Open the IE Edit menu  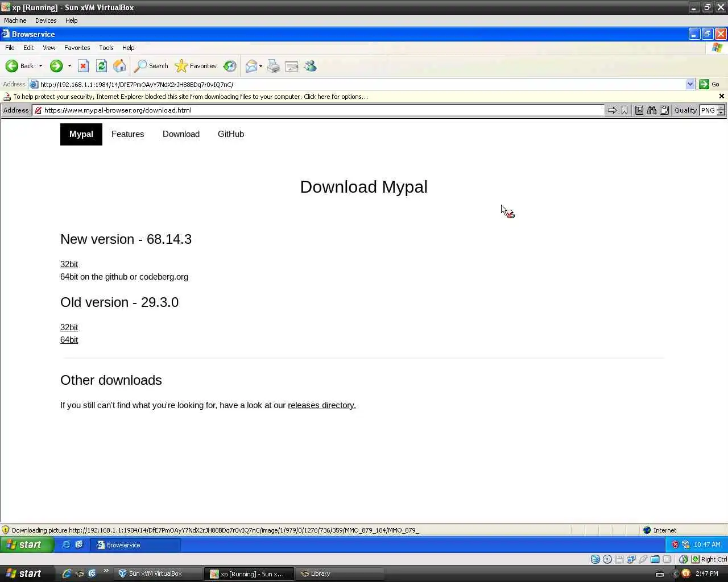click(x=28, y=48)
